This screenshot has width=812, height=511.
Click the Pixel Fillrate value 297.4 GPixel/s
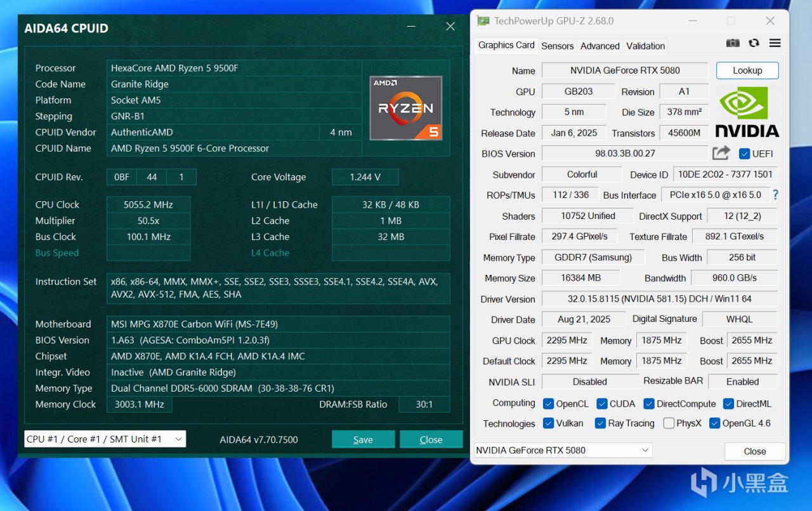[580, 237]
